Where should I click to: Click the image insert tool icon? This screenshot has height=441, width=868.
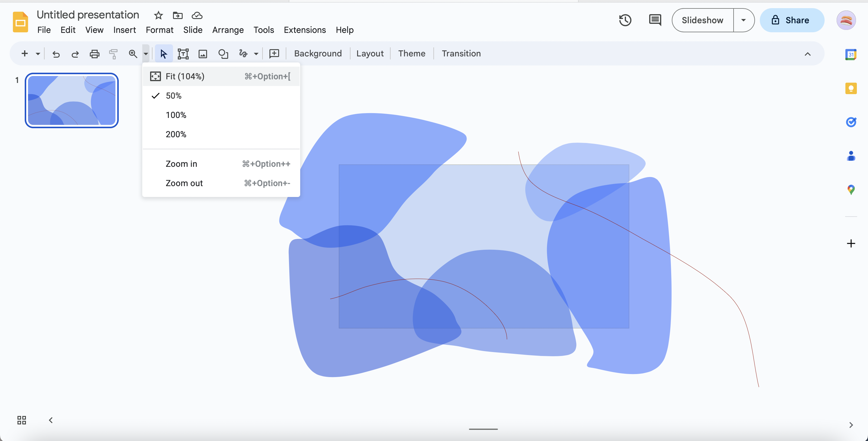tap(203, 53)
